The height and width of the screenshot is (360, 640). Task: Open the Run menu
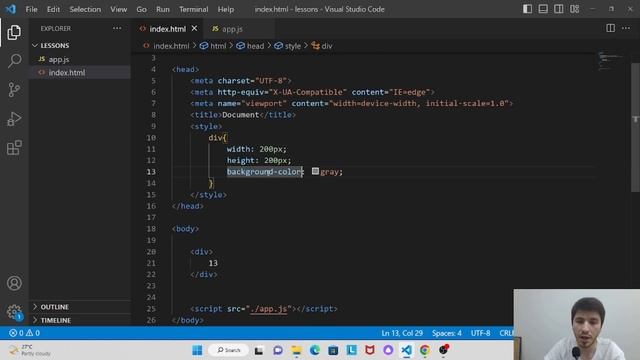(162, 9)
